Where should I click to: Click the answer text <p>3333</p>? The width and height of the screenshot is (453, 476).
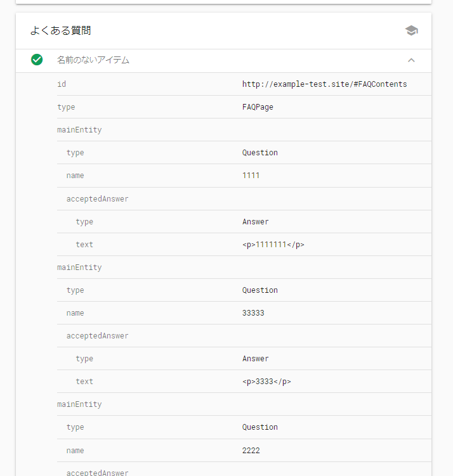point(266,382)
